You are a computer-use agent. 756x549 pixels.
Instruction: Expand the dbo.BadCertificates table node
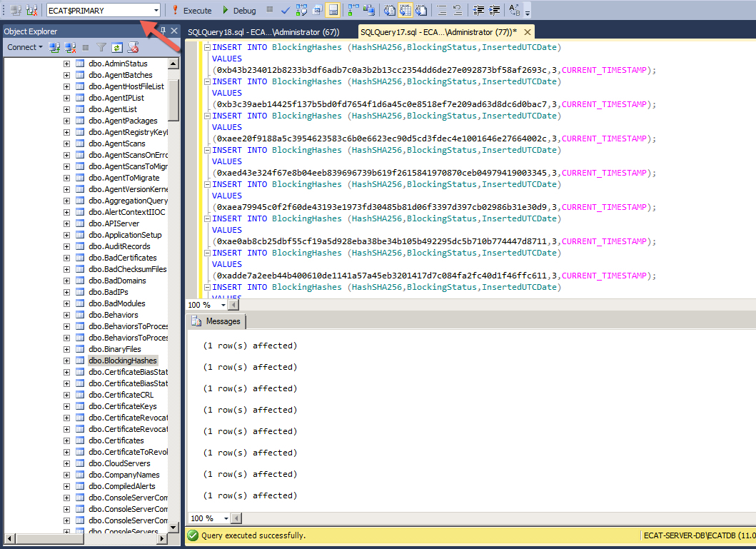click(66, 258)
